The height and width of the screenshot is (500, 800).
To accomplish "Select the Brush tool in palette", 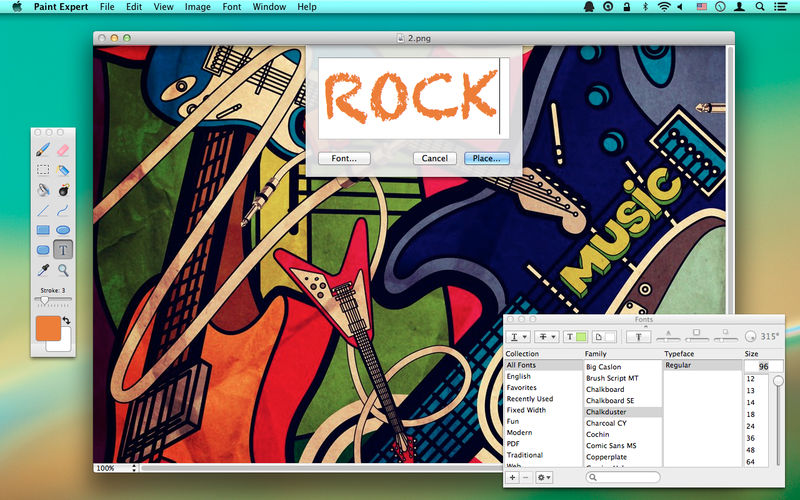I will [x=43, y=149].
